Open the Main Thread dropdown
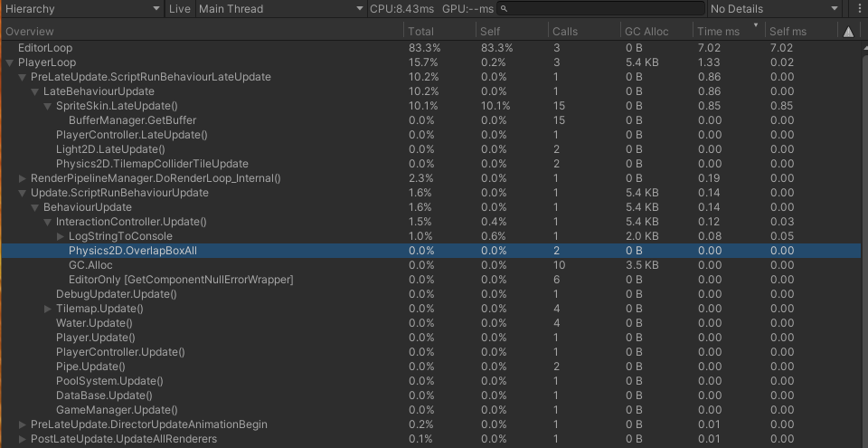 281,9
